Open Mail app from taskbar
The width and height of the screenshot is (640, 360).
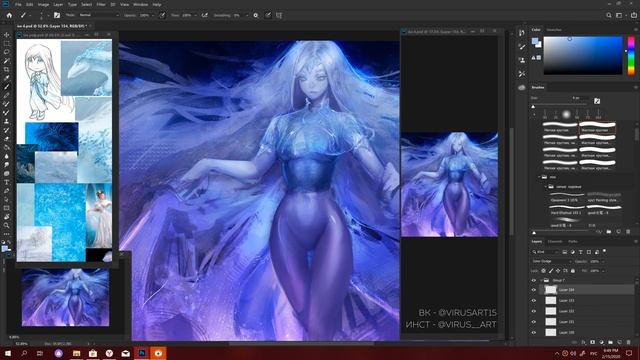click(x=125, y=353)
